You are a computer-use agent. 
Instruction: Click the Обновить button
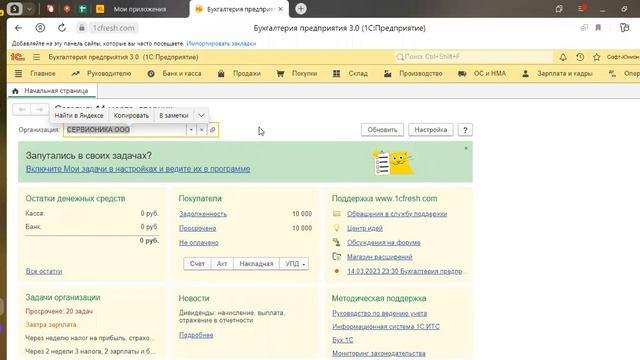(x=382, y=130)
